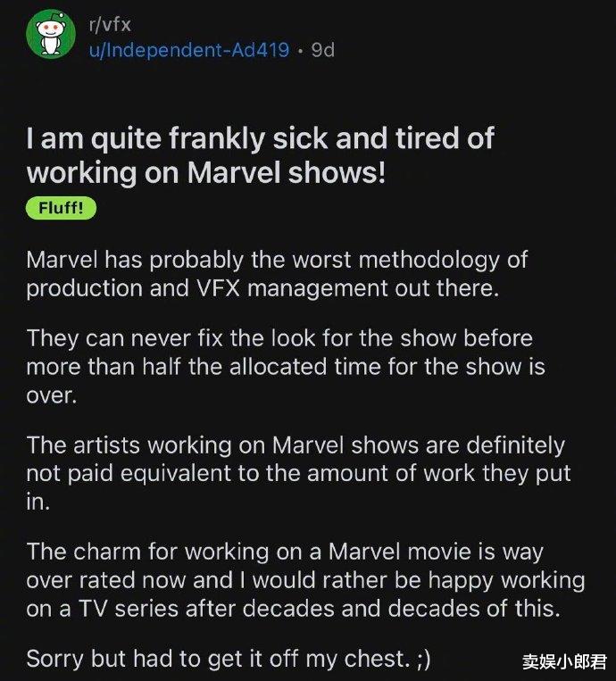Click the lone word "over." in the second paragraph

(x=51, y=395)
